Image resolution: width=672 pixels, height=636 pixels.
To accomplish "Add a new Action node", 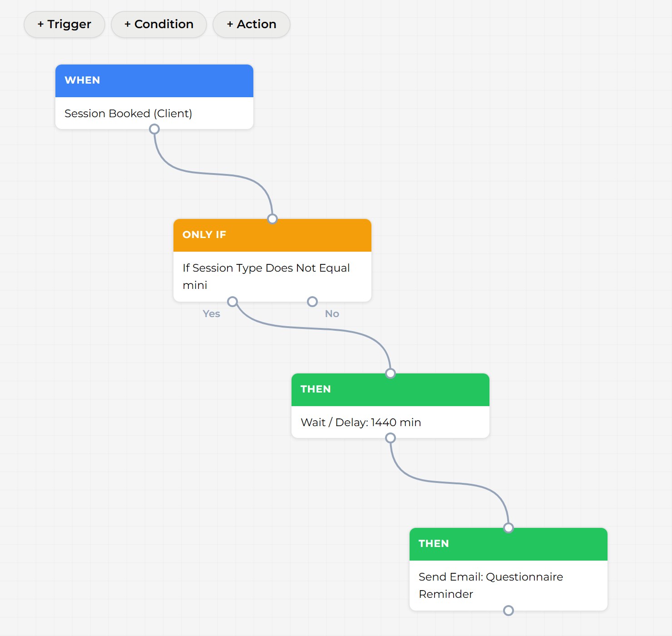I will (x=252, y=25).
